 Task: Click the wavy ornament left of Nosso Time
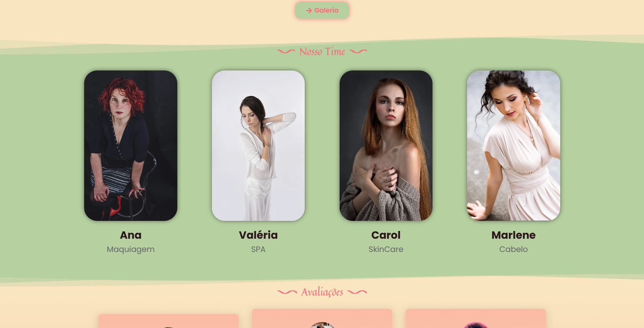click(x=286, y=52)
